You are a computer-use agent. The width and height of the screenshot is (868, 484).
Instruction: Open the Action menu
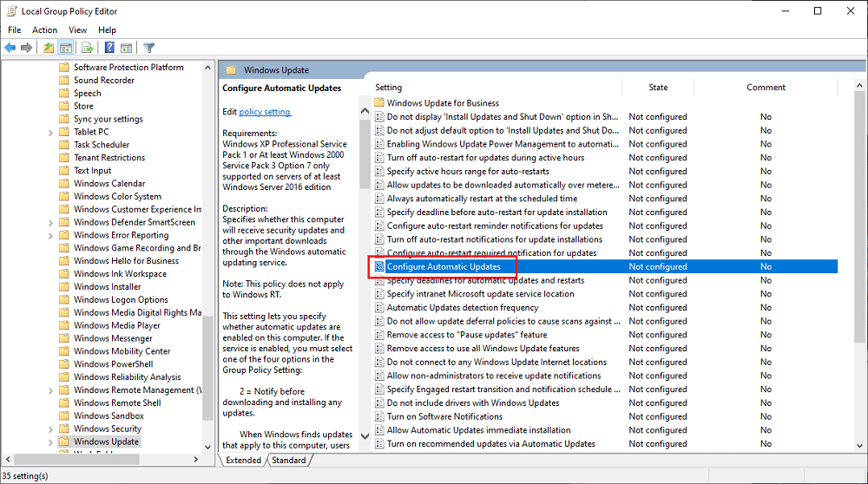(x=44, y=29)
